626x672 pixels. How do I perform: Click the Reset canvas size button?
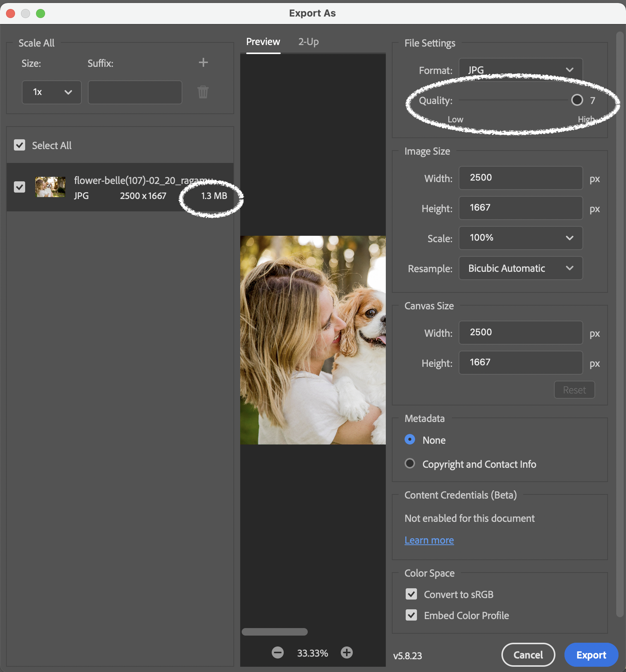click(574, 390)
